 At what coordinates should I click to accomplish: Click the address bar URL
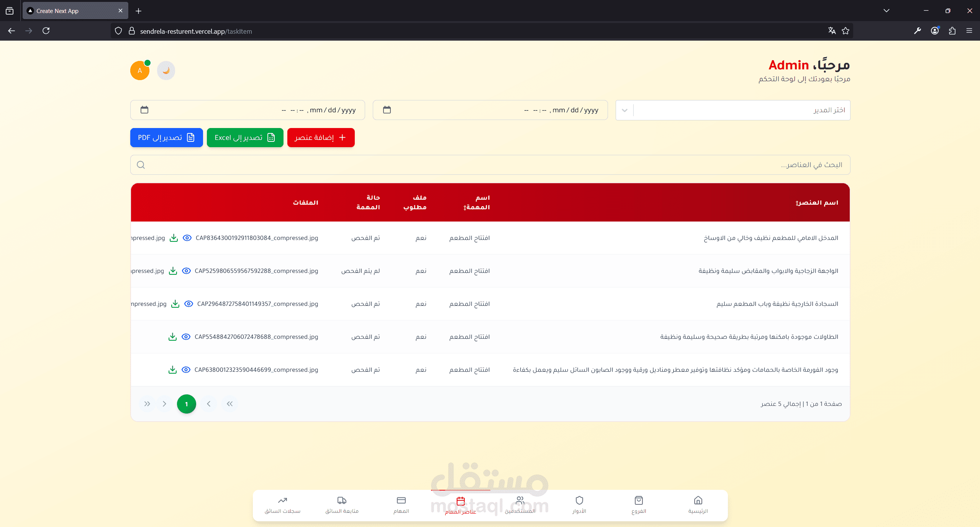(196, 31)
